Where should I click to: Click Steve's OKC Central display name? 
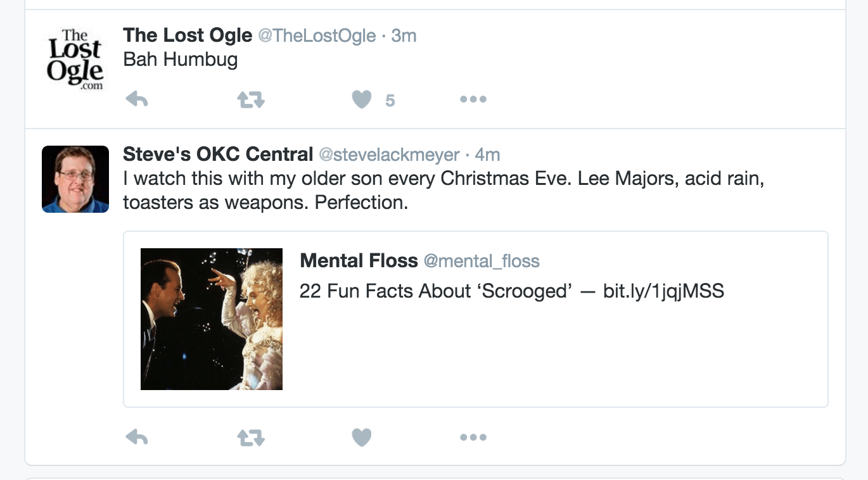pyautogui.click(x=218, y=154)
